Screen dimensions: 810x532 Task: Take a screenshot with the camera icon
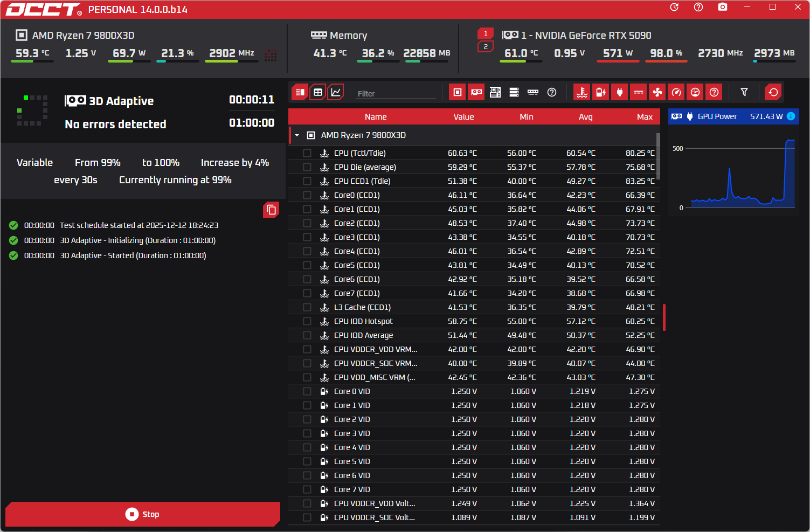coord(723,7)
